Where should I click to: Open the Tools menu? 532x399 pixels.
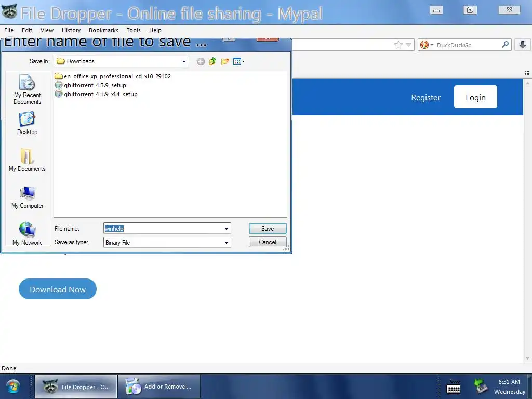[x=134, y=30]
